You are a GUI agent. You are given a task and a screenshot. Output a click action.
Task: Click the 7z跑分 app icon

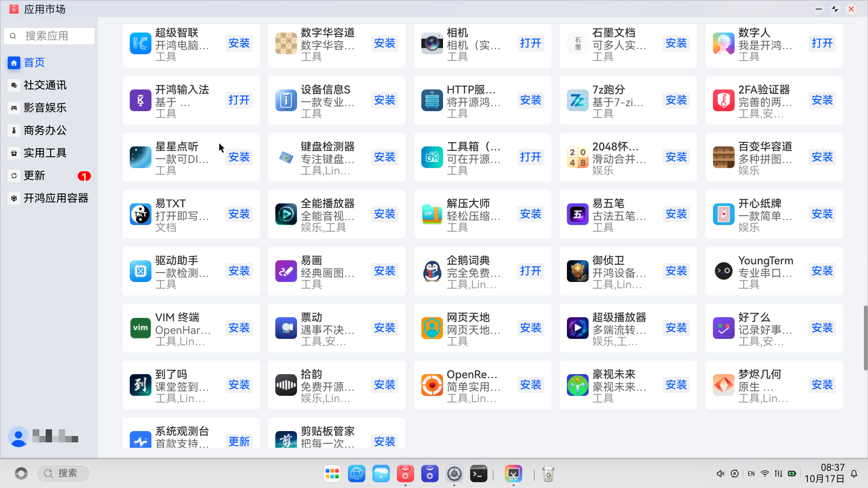(578, 100)
